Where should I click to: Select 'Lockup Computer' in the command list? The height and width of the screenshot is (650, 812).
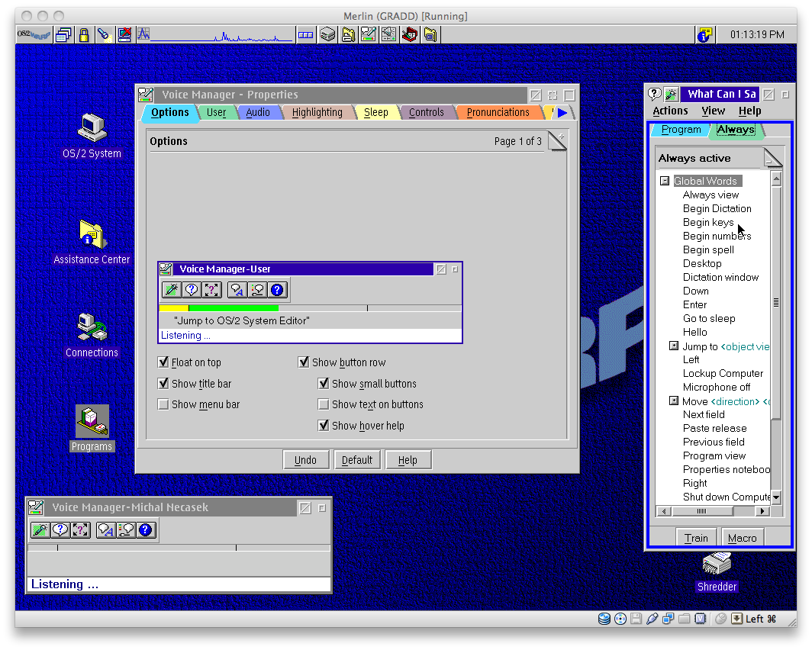pos(723,373)
